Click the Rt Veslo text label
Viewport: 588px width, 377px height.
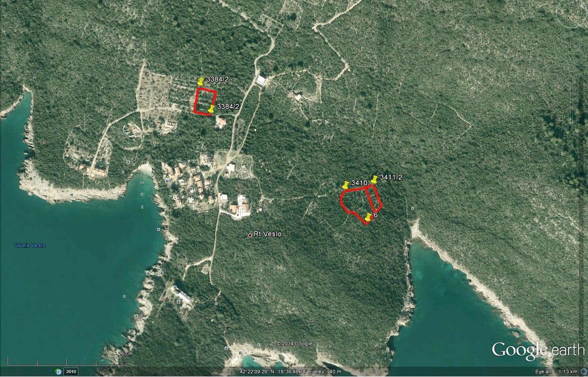pyautogui.click(x=268, y=234)
